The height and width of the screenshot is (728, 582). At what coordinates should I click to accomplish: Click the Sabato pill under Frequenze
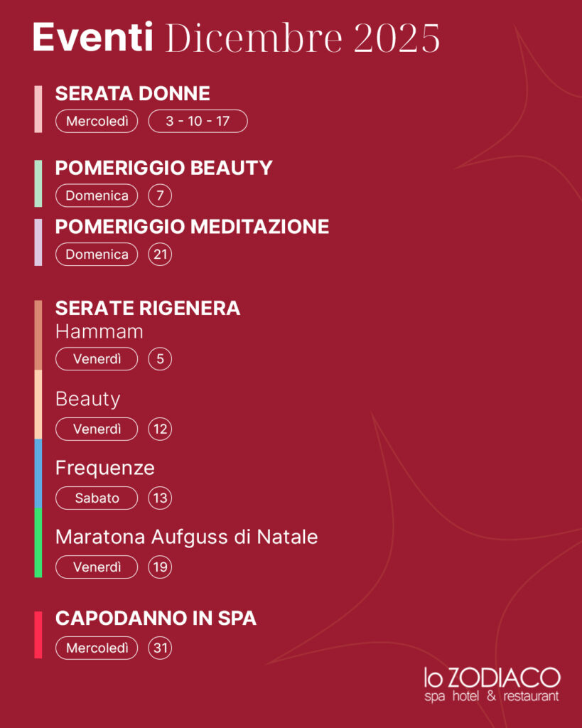pyautogui.click(x=97, y=498)
